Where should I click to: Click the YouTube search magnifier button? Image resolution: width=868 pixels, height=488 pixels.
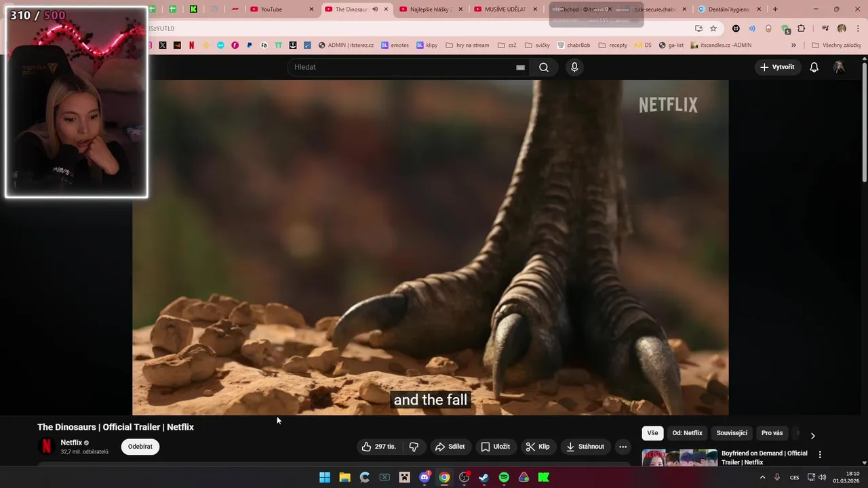543,67
